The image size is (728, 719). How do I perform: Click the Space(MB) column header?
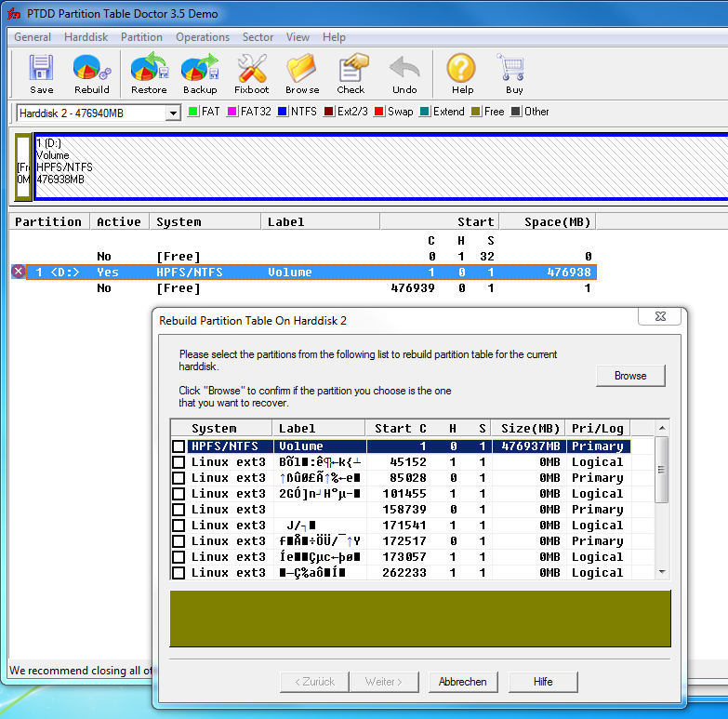pyautogui.click(x=548, y=221)
